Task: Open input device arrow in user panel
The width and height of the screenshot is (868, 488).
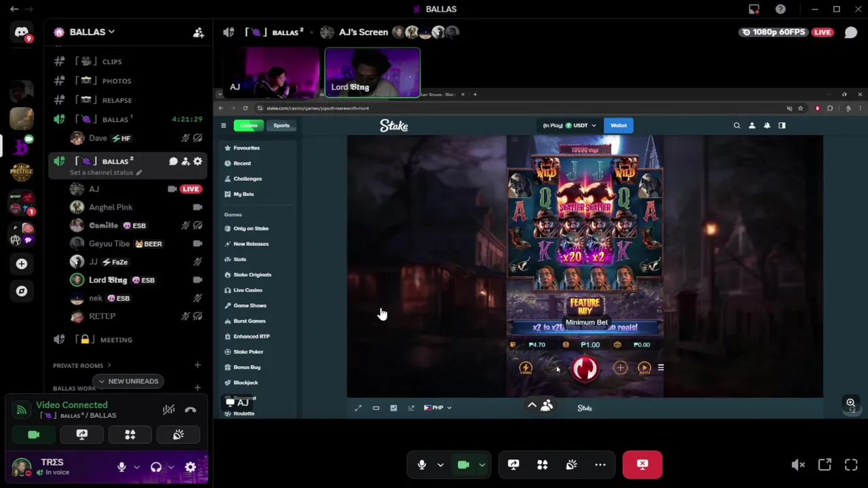Action: coord(136,467)
